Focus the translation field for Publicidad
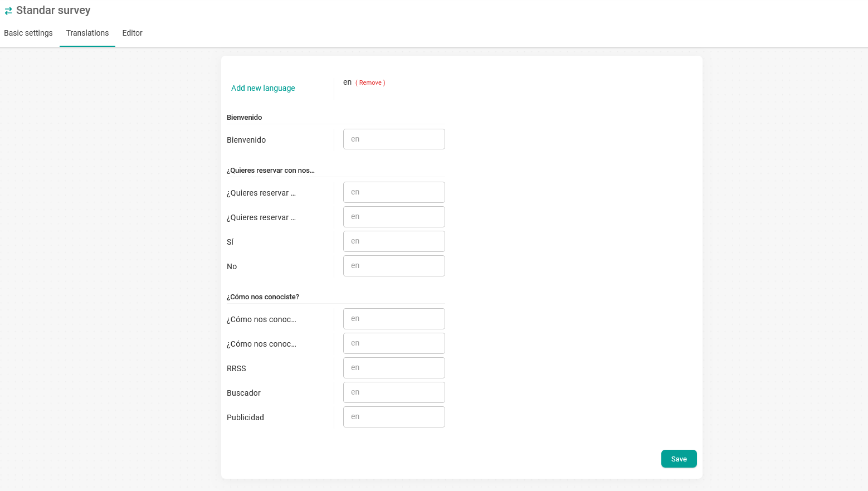 [394, 417]
